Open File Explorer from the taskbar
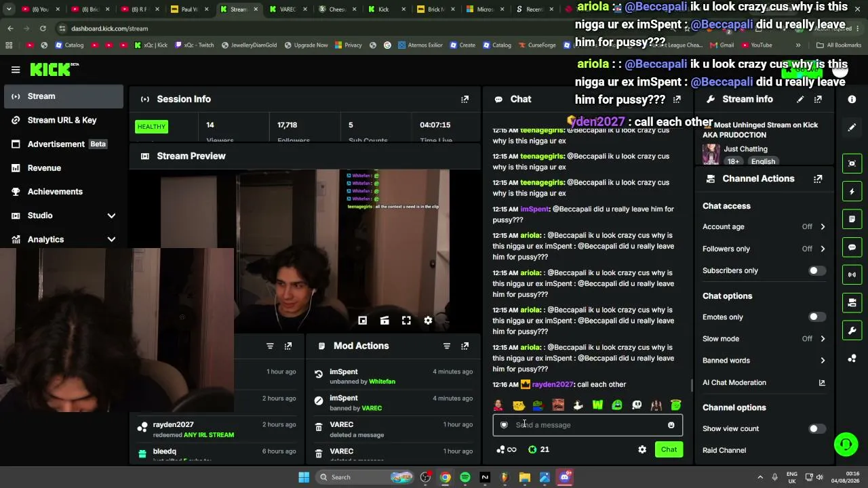 (524, 477)
